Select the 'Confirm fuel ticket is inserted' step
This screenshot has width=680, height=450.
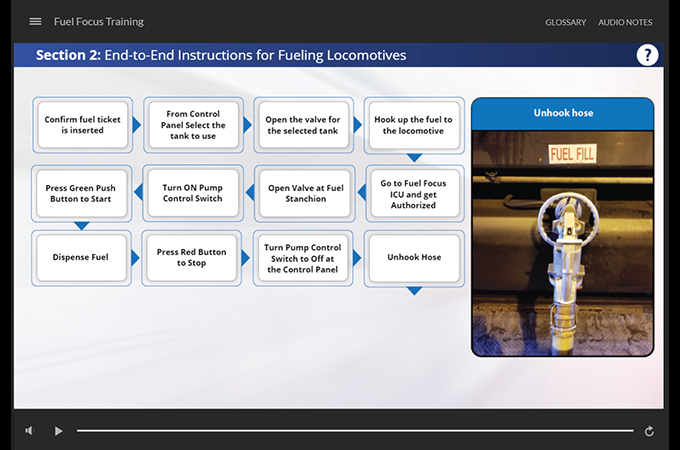[82, 125]
